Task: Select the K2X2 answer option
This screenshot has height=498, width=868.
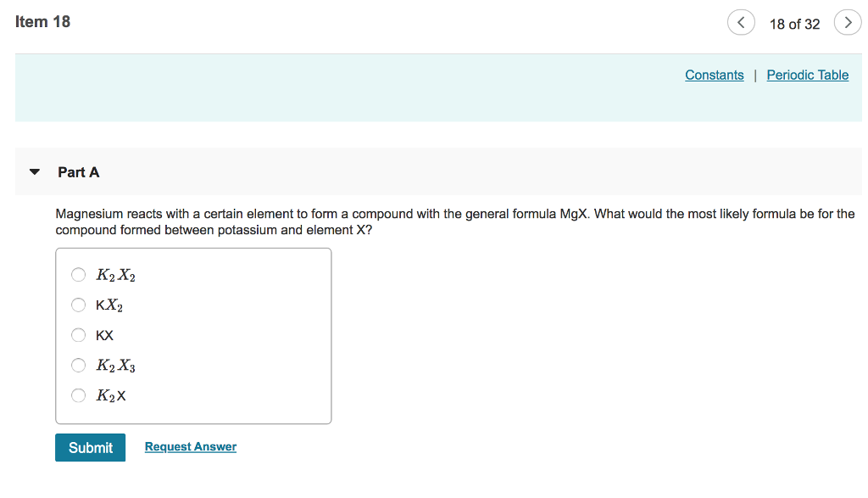Action: (78, 274)
